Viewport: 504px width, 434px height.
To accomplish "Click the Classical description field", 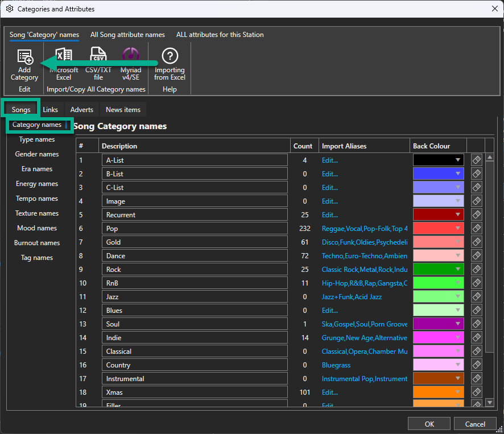I will [195, 352].
